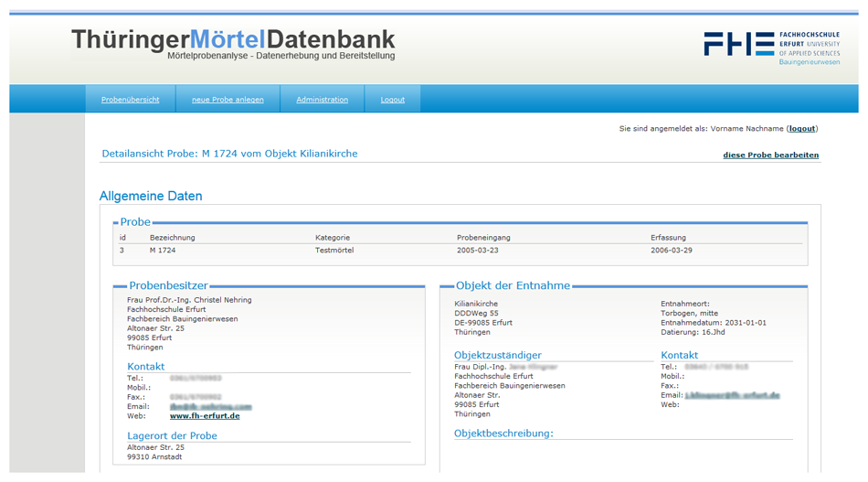Select the M 1724 table cell

click(x=162, y=250)
